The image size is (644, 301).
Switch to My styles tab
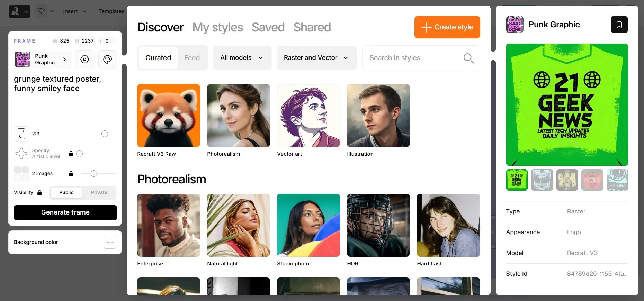(x=217, y=27)
